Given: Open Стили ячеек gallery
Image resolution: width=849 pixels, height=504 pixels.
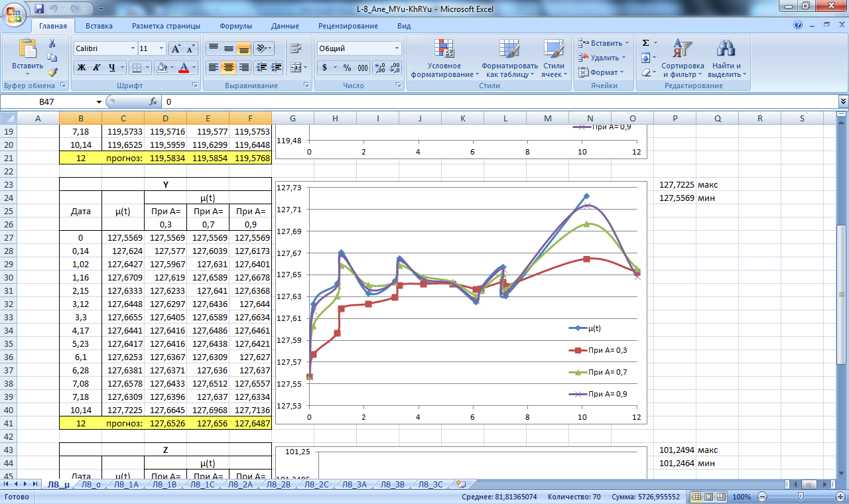Looking at the screenshot, I should pyautogui.click(x=553, y=58).
